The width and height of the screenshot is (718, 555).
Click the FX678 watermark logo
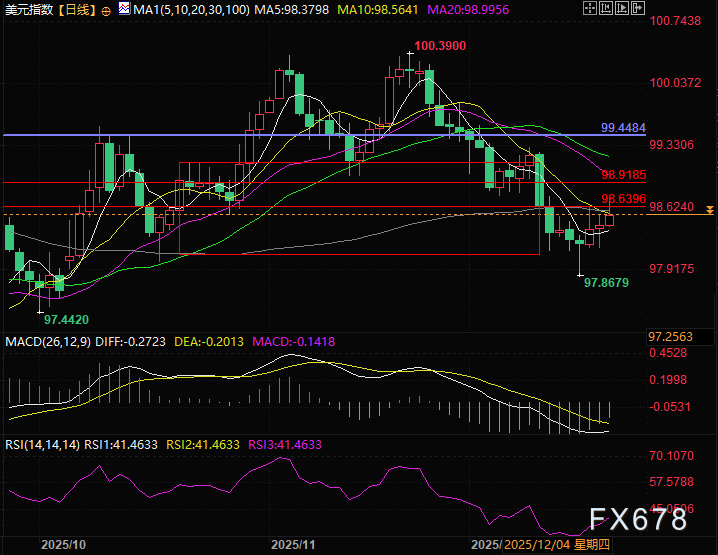point(638,519)
